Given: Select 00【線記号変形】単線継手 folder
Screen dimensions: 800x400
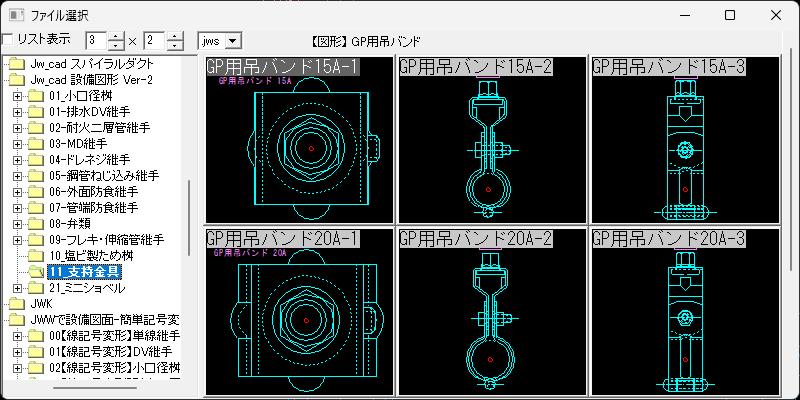Looking at the screenshot, I should click(115, 336).
